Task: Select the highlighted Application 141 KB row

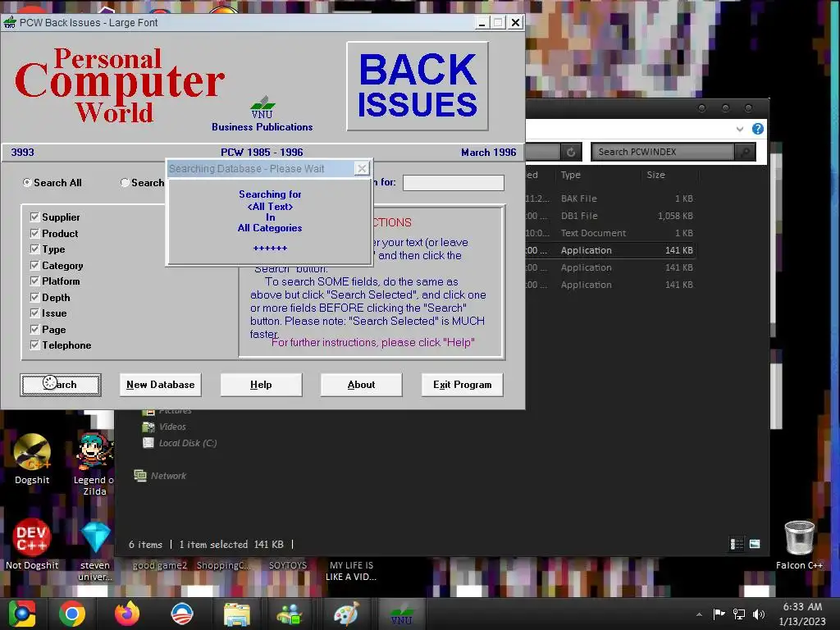Action: tap(610, 250)
